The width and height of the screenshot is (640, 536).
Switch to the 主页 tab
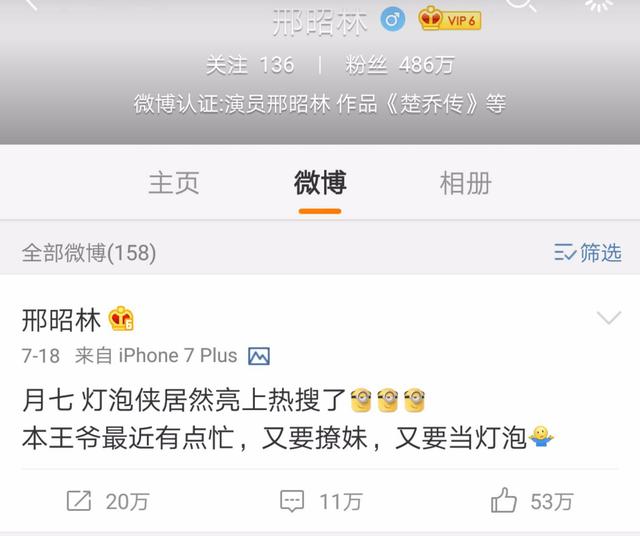(x=174, y=183)
